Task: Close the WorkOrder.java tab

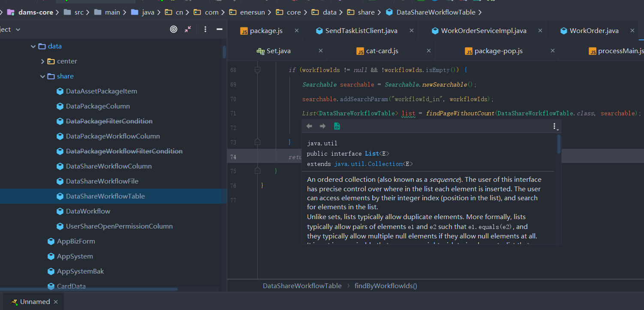Action: [x=632, y=30]
